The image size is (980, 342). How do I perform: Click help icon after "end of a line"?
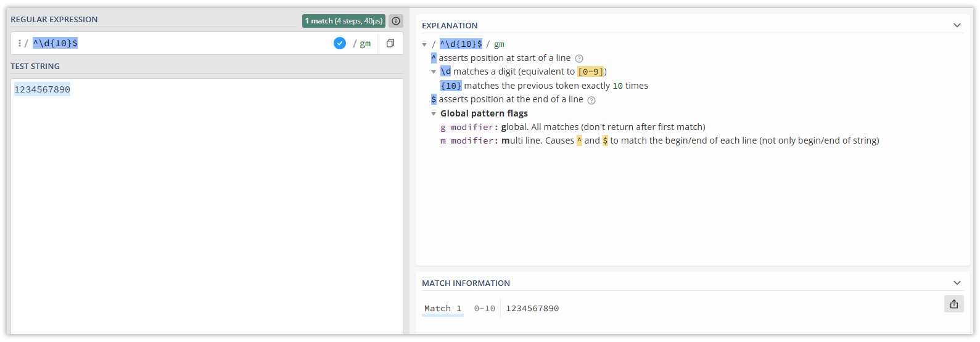tap(591, 100)
